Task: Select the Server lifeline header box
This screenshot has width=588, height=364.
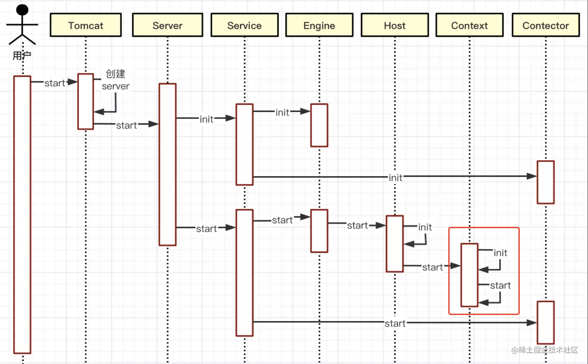Action: pyautogui.click(x=167, y=25)
